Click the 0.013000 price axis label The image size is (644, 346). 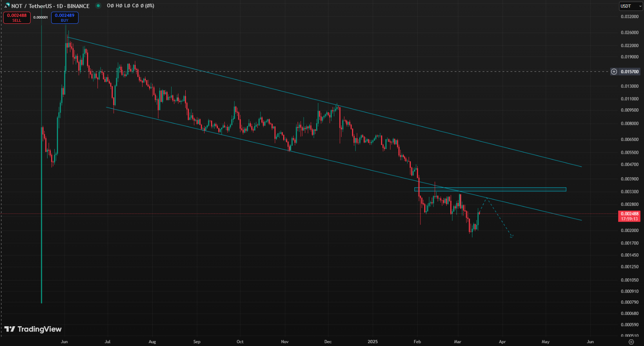pyautogui.click(x=630, y=86)
